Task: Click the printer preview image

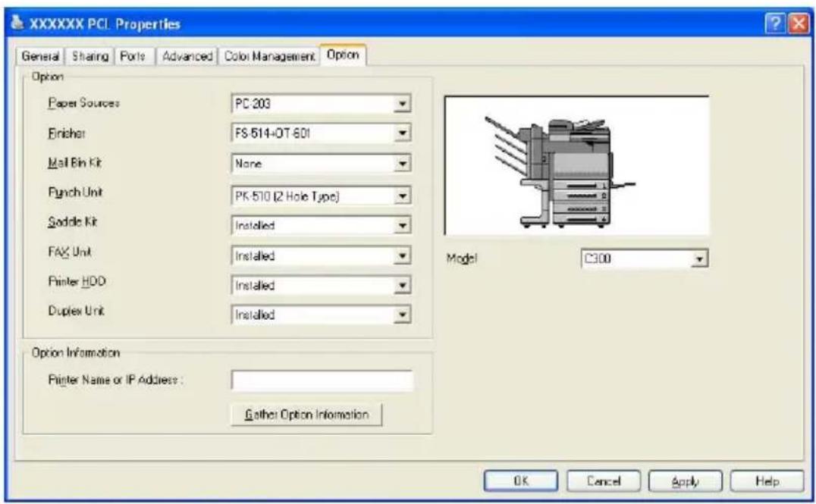Action: tap(576, 165)
